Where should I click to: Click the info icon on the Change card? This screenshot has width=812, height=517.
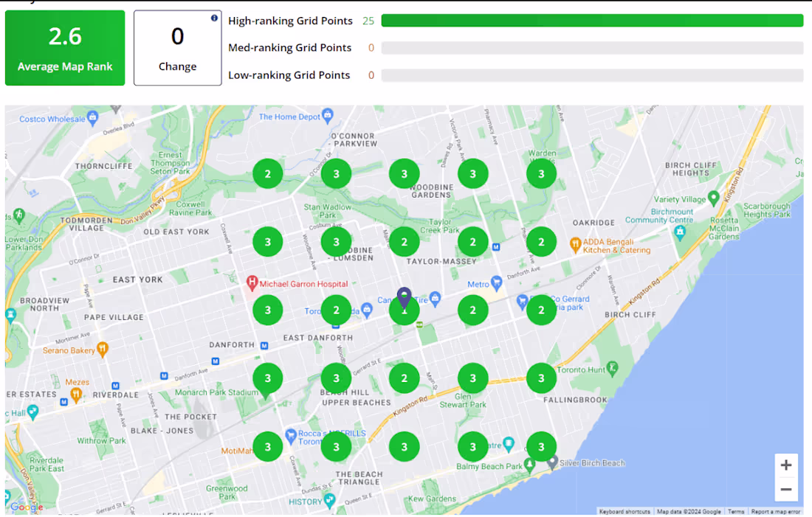click(x=214, y=19)
